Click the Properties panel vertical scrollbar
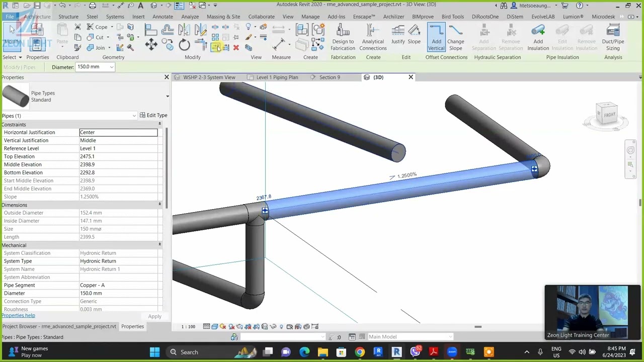644x362 pixels. tap(167, 168)
